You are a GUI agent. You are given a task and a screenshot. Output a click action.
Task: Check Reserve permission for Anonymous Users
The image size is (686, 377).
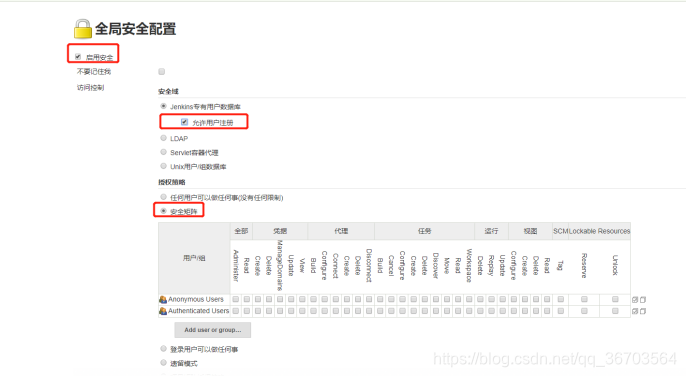click(x=584, y=300)
